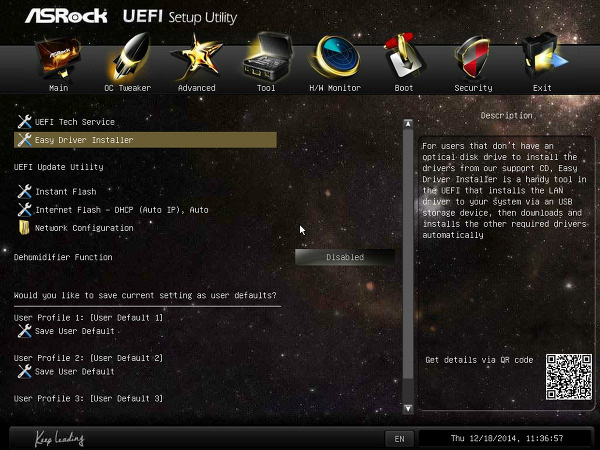Click wrench icon beside Instant Flash
This screenshot has height=450, width=600.
pyautogui.click(x=24, y=191)
